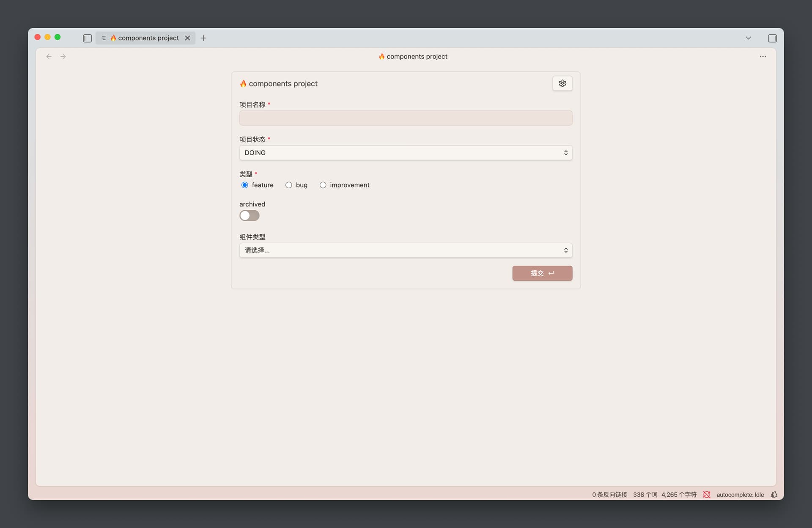This screenshot has width=812, height=528.
Task: Click the macOS yellow minimize button
Action: (47, 37)
